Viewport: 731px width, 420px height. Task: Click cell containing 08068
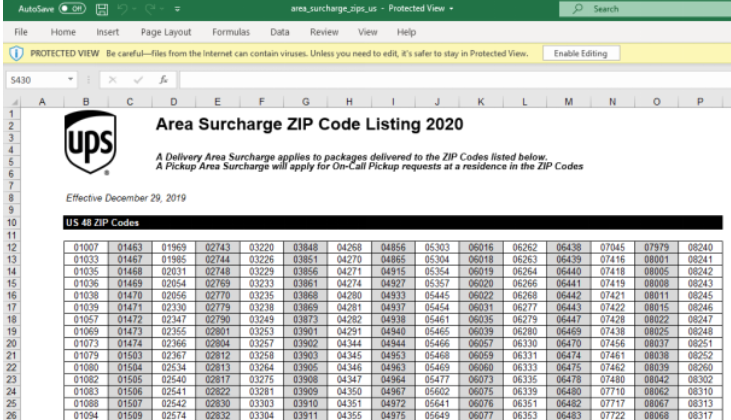tap(656, 415)
